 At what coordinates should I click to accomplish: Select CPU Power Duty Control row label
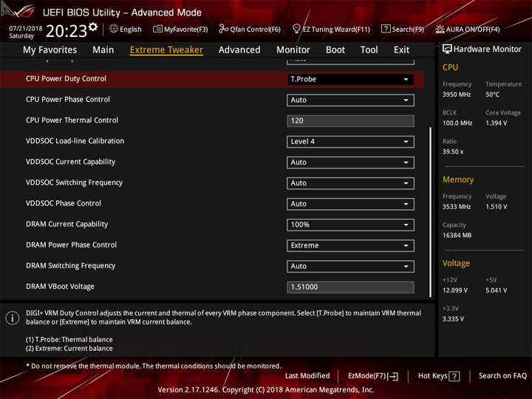click(x=66, y=79)
